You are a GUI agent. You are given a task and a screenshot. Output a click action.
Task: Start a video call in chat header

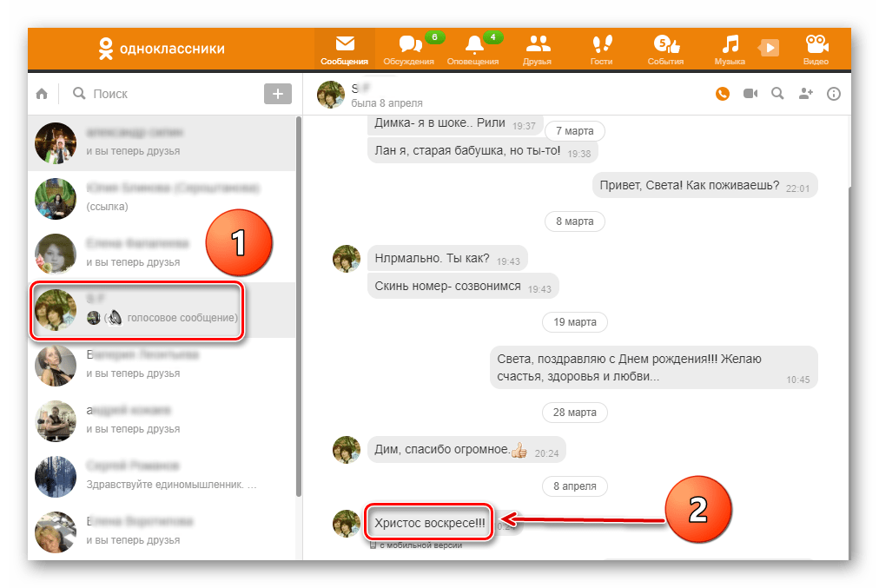tap(750, 93)
